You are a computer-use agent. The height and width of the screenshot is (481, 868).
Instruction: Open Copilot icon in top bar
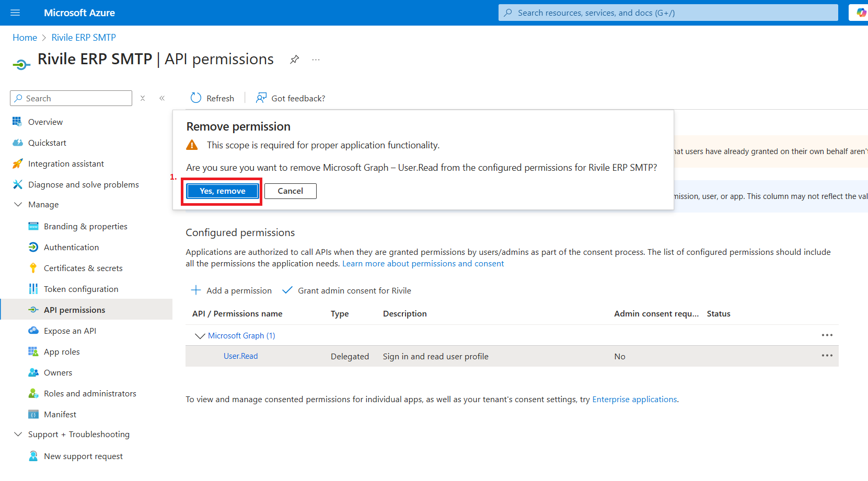point(861,13)
